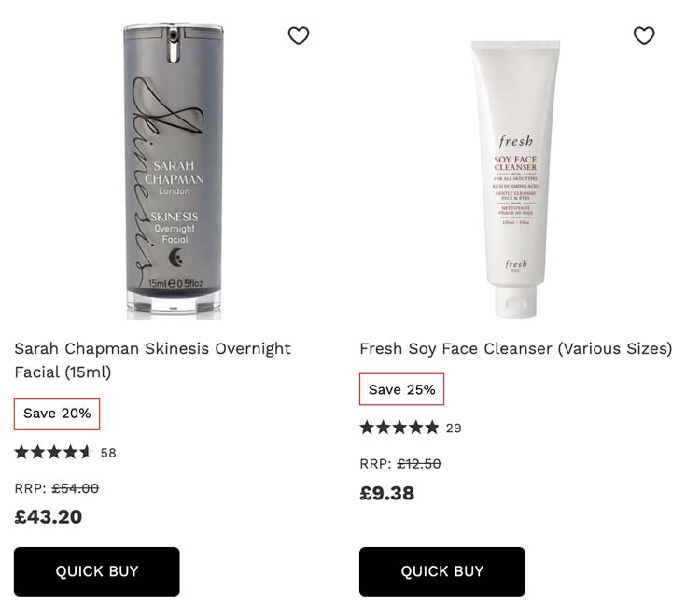This screenshot has height=604, width=700.
Task: Quick buy the Fresh Soy Face Cleanser
Action: point(442,571)
